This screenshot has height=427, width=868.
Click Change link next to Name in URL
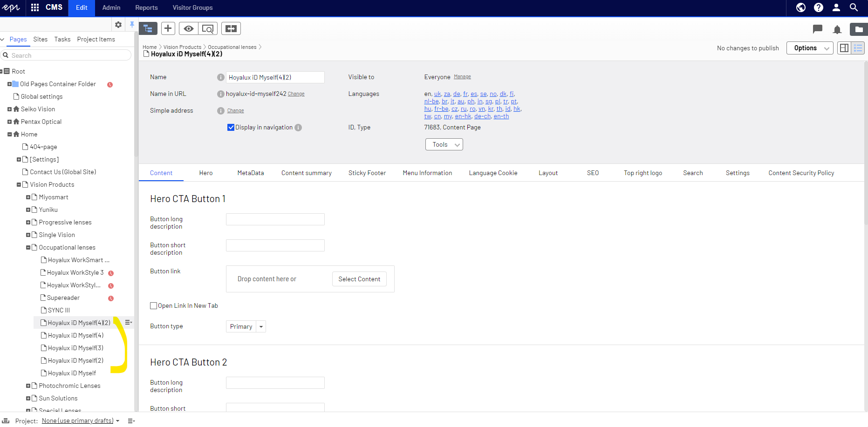pos(296,94)
